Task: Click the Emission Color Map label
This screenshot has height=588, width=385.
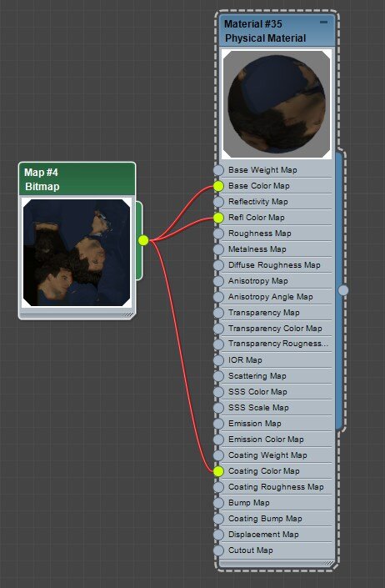Action: tap(266, 440)
